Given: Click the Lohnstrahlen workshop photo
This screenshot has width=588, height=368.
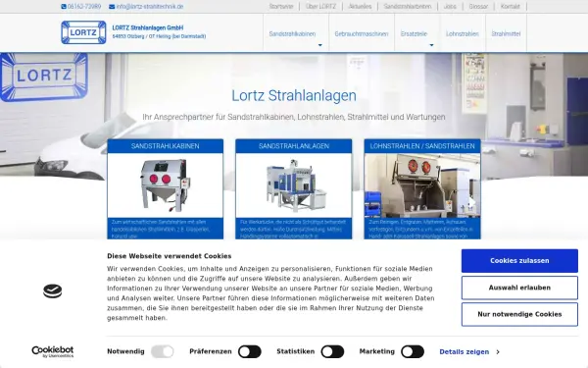Looking at the screenshot, I should [x=422, y=185].
